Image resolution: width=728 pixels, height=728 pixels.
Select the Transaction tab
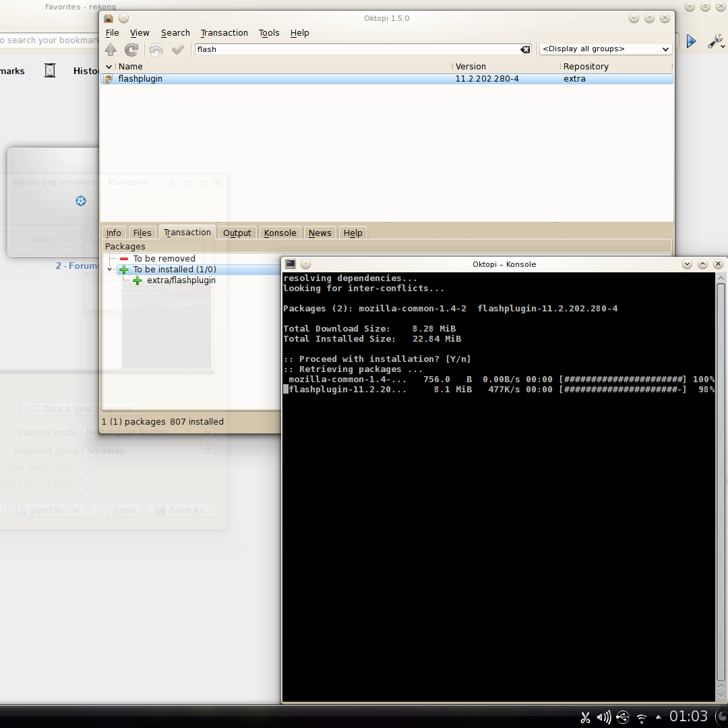pyautogui.click(x=187, y=232)
